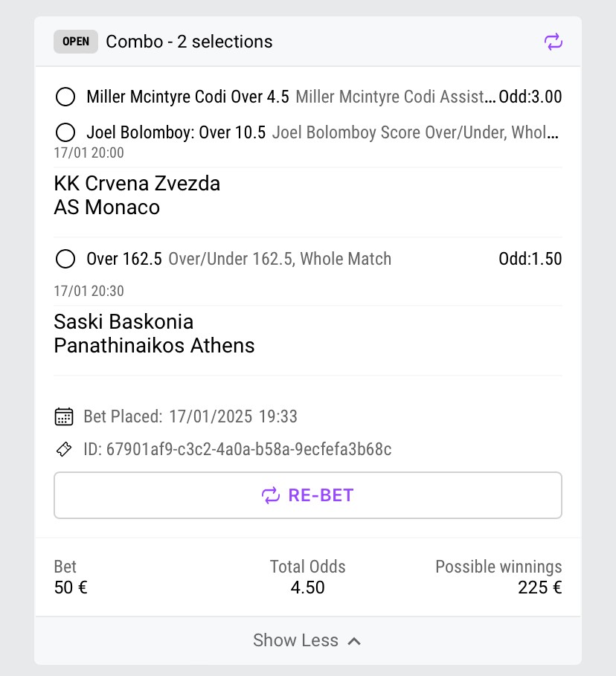Click the loop icon inside RE-BET button

coord(271,495)
